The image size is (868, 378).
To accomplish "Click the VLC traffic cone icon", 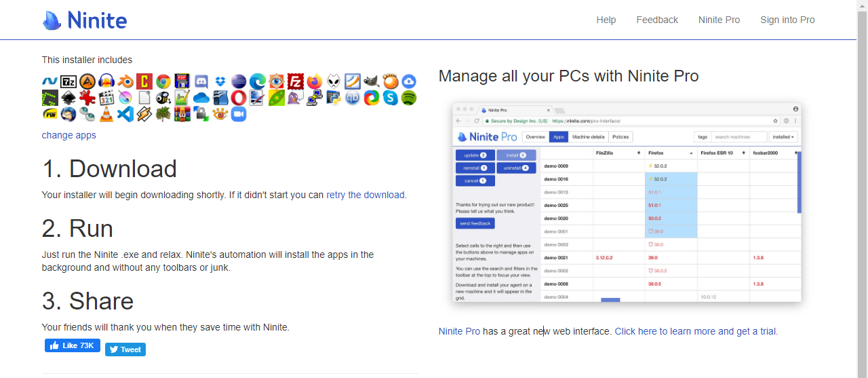I will (x=107, y=114).
